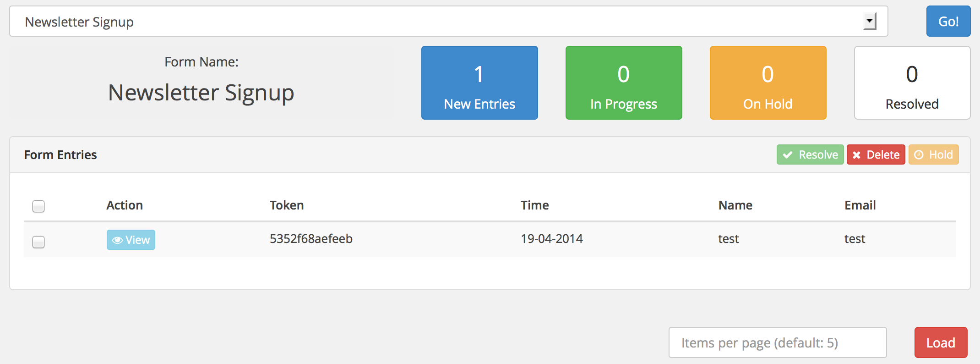Image resolution: width=980 pixels, height=364 pixels.
Task: Switch to the In Progress tile
Action: tap(623, 83)
